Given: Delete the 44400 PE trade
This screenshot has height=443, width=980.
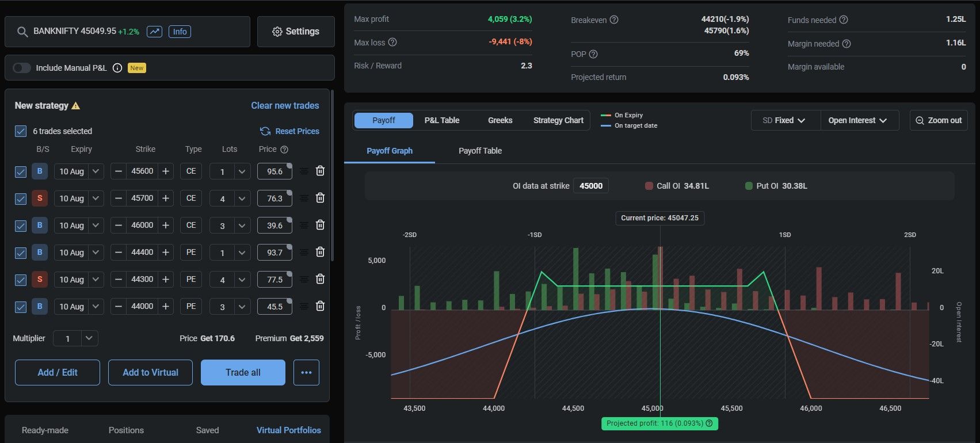Looking at the screenshot, I should coord(321,252).
